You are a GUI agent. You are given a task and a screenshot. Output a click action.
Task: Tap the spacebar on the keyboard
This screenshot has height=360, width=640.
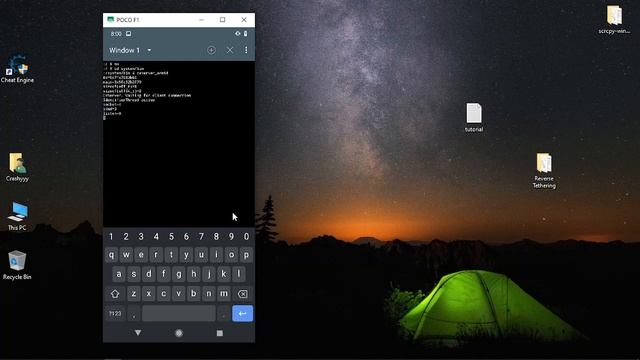179,313
